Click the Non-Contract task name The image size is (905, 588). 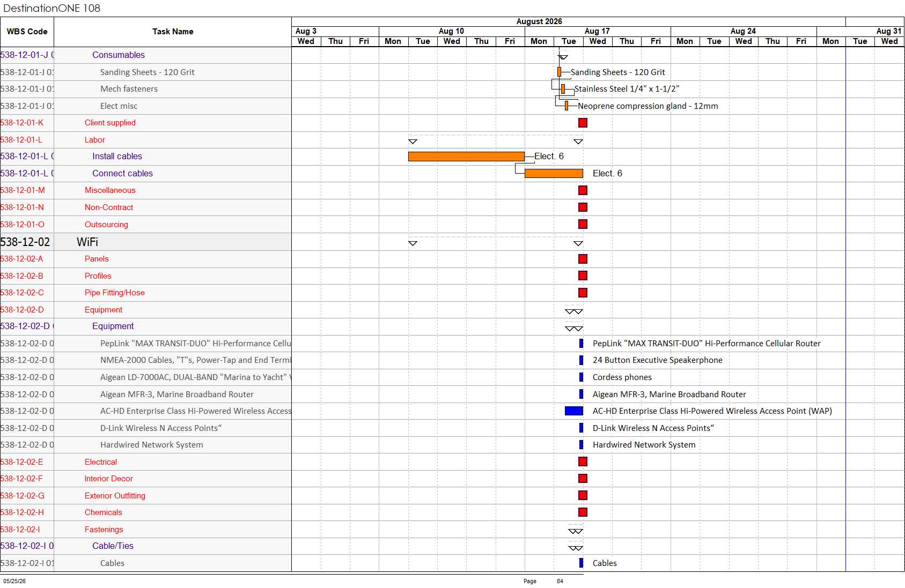click(109, 207)
